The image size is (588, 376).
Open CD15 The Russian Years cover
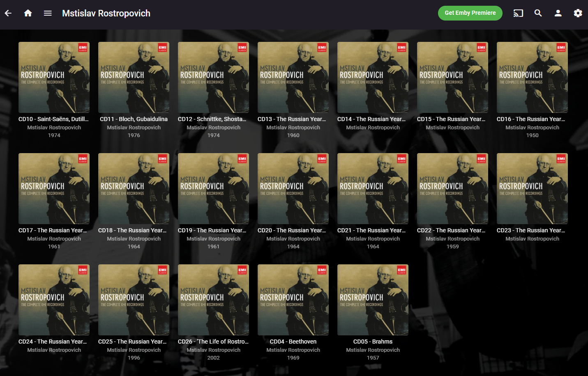pyautogui.click(x=452, y=77)
